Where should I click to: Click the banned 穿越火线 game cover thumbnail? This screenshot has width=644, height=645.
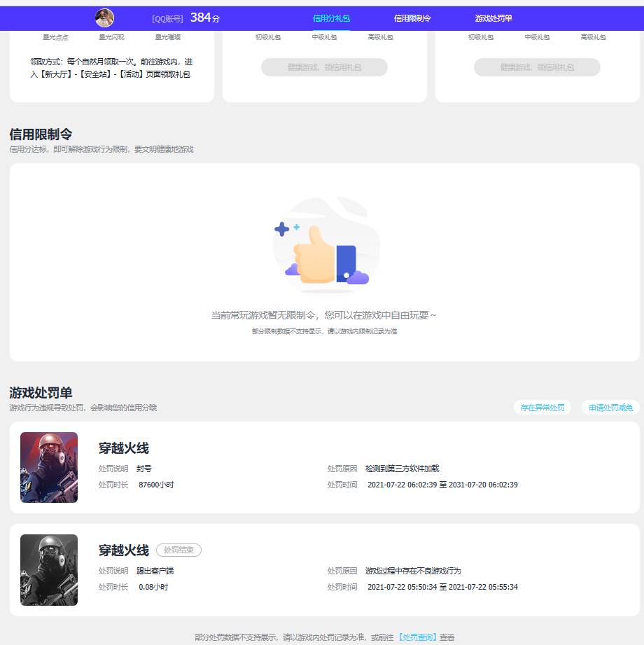tap(49, 466)
